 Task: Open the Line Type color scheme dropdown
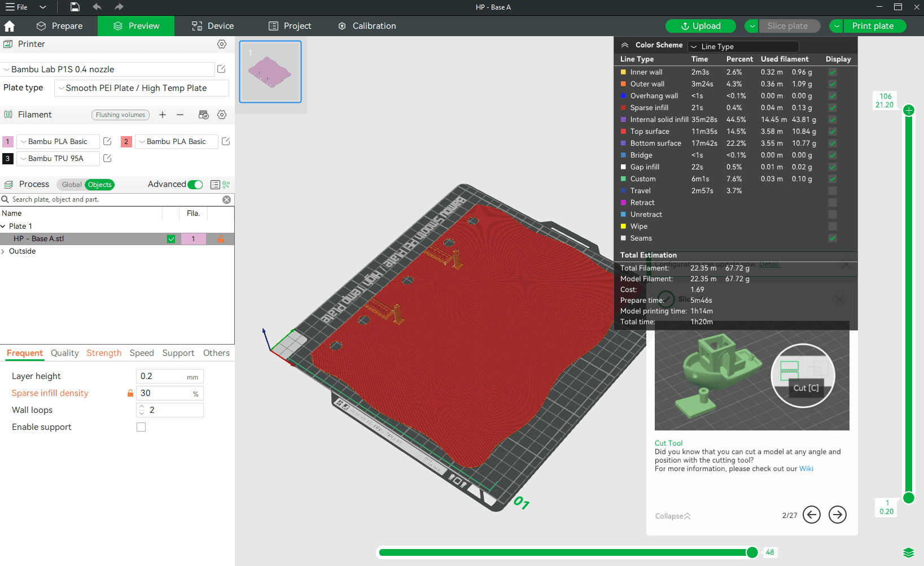743,46
